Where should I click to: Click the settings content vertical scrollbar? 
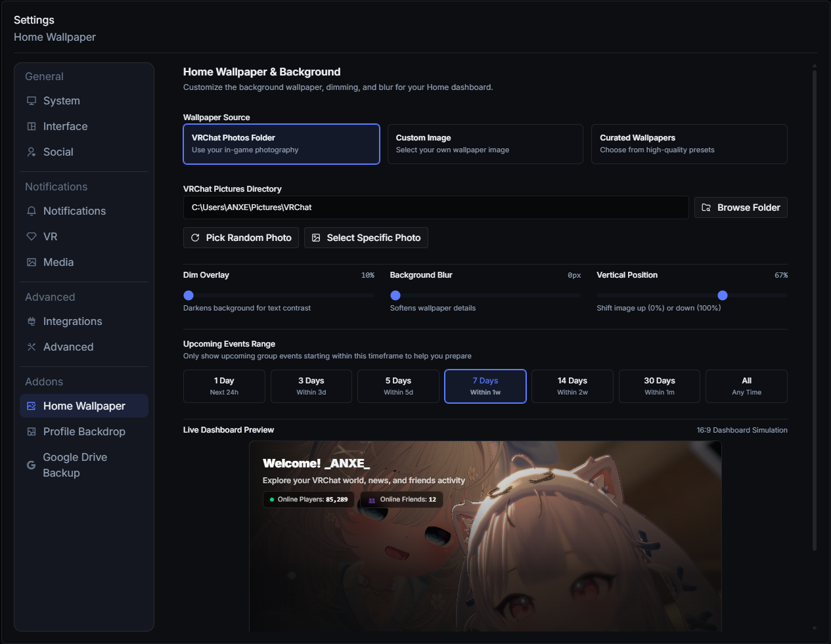point(815,311)
